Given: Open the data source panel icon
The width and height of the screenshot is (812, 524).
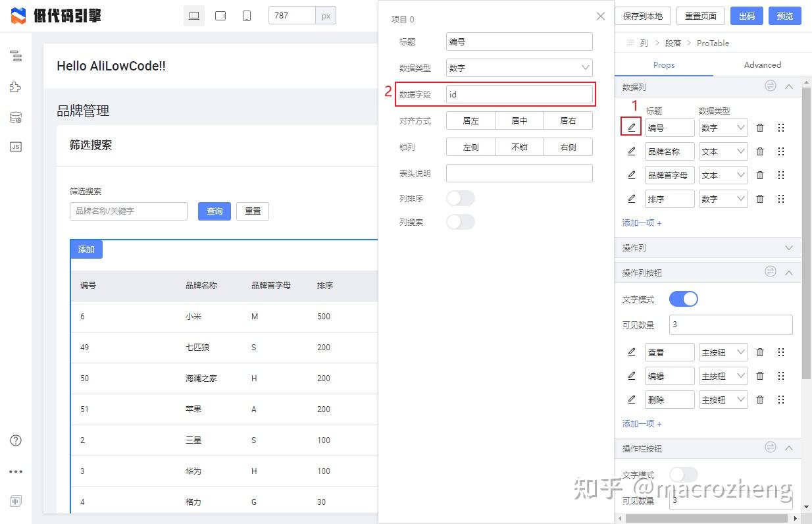Looking at the screenshot, I should click(x=16, y=118).
